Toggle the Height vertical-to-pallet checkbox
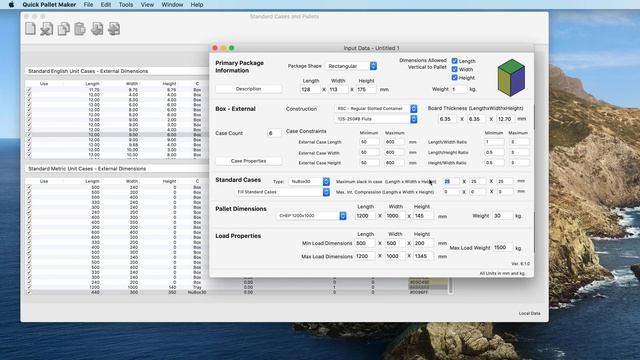Image resolution: width=640 pixels, height=360 pixels. 454,78
